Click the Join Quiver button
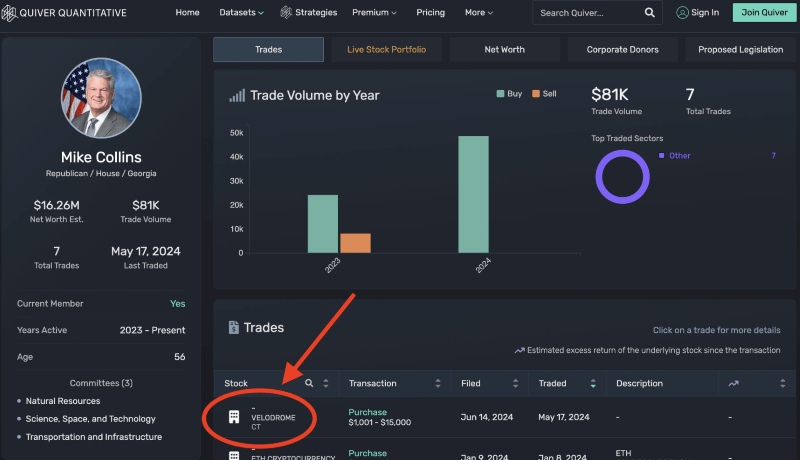Viewport: 800px width, 460px height. (x=764, y=12)
